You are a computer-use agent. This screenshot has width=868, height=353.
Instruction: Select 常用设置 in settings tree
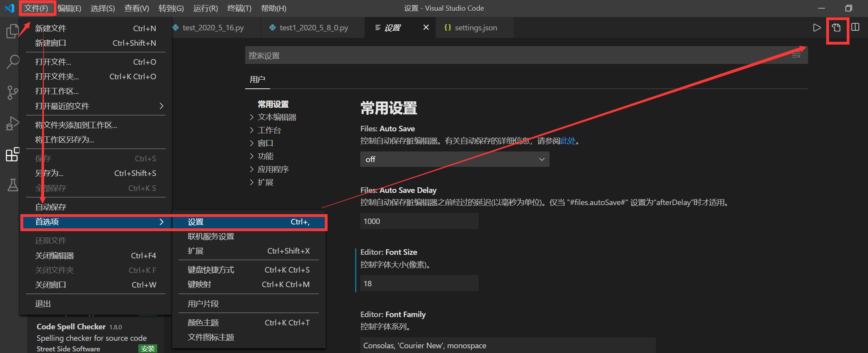pos(273,104)
